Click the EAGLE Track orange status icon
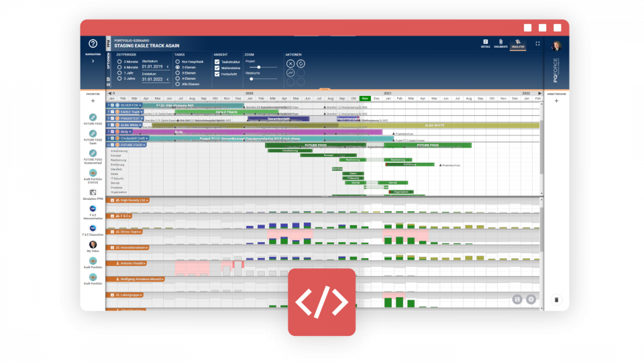Viewport: 644px width, 362px height. (117, 112)
